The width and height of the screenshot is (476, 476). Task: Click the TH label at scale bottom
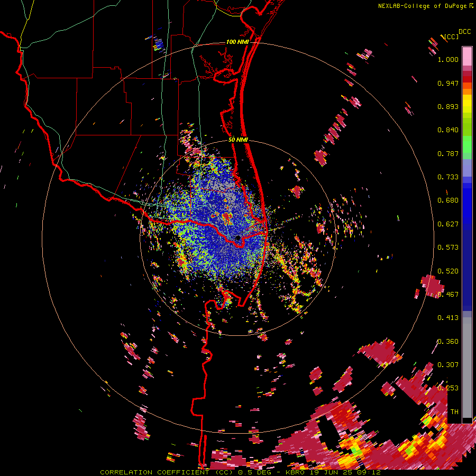[454, 411]
